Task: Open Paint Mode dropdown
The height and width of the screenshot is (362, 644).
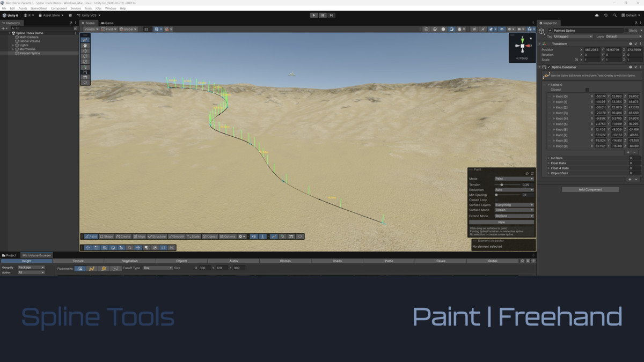Action: coord(514,179)
